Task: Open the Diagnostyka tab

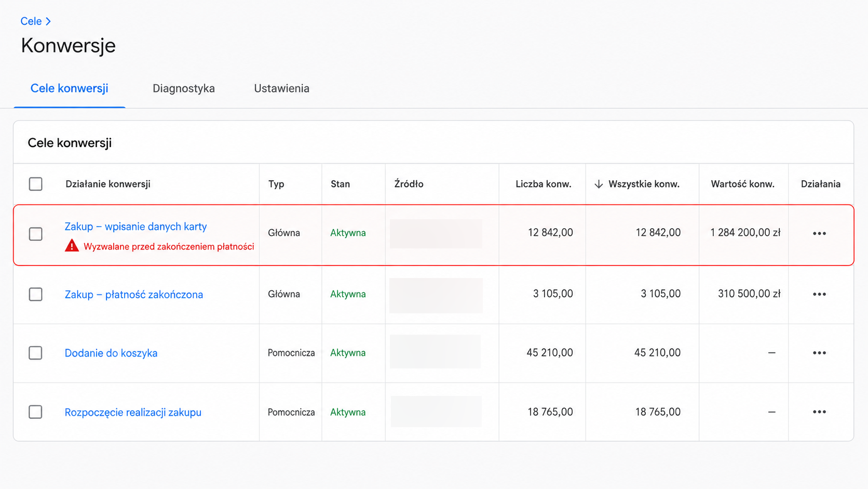Action: point(184,88)
